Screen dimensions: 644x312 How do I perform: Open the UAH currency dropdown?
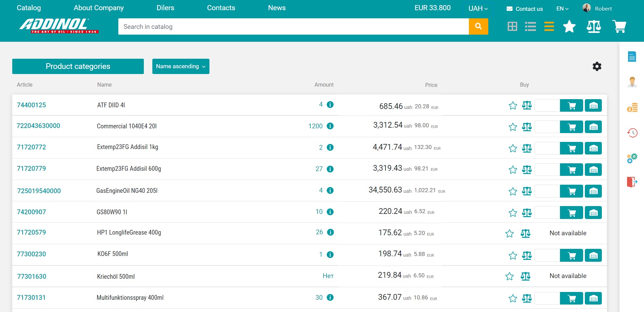coord(478,8)
